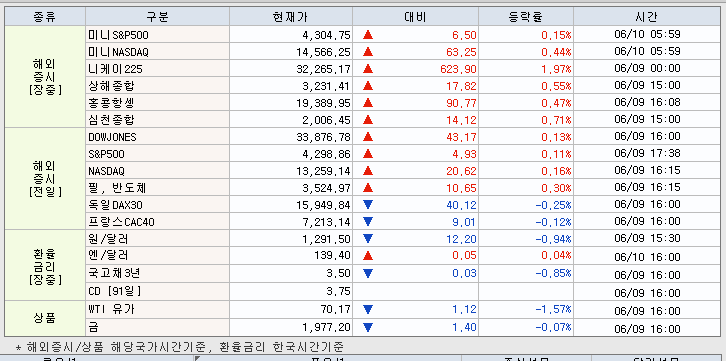Click the blue down arrow for 국고채3년
The height and width of the screenshot is (361, 726).
pyautogui.click(x=368, y=273)
